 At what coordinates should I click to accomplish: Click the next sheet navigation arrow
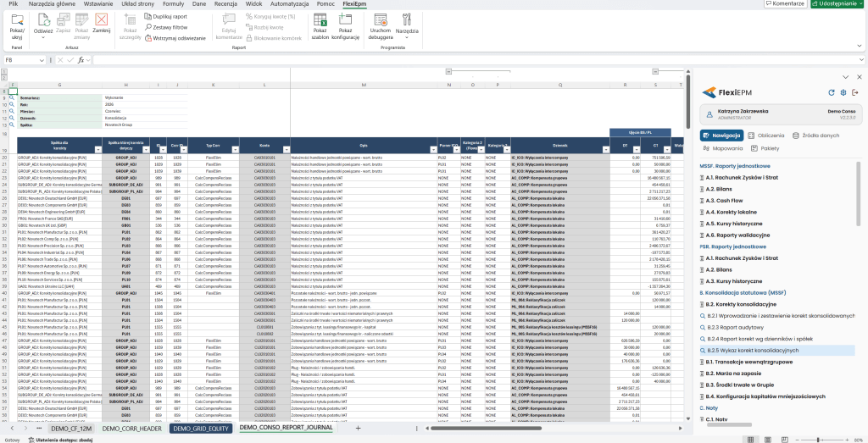pos(26,428)
